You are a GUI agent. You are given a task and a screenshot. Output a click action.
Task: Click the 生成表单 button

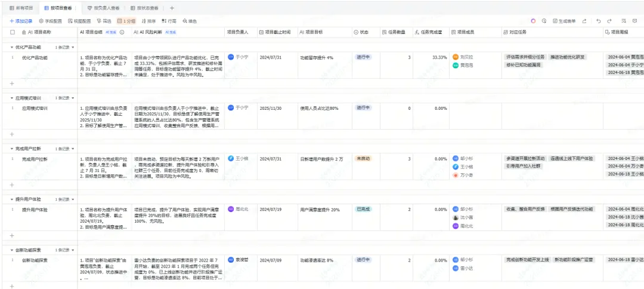[x=564, y=21]
